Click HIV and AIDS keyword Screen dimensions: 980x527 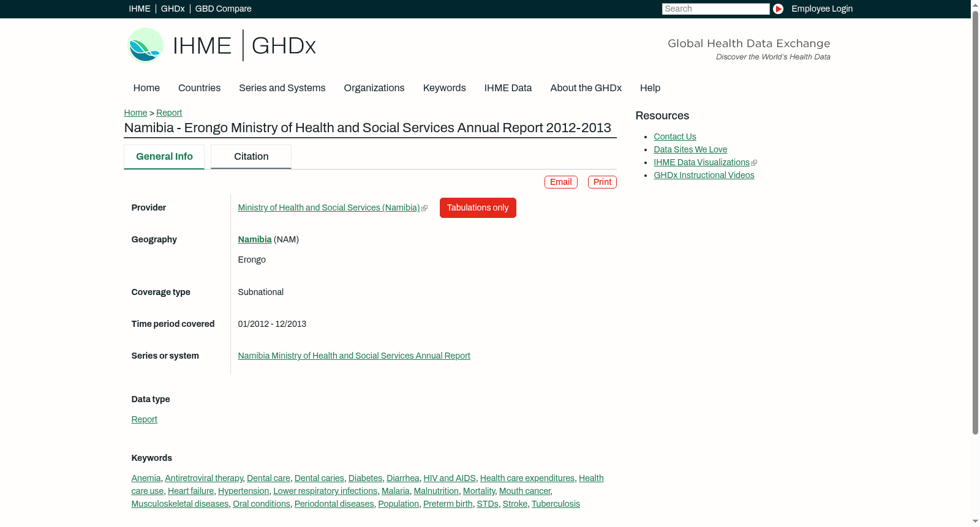[450, 479]
